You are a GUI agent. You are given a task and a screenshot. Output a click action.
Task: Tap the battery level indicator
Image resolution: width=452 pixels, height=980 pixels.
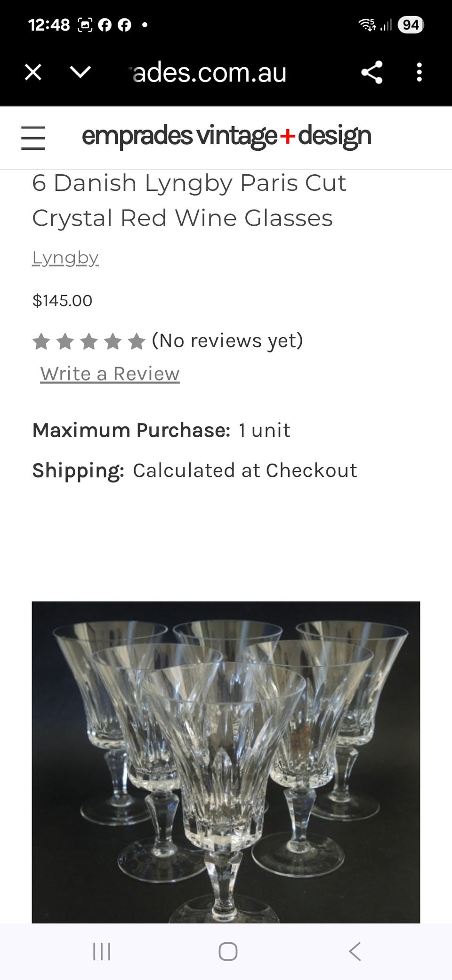coord(411,24)
